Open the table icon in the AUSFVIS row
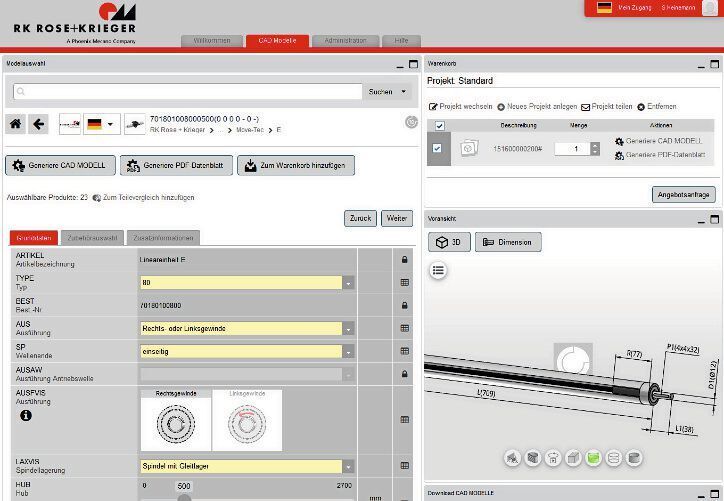The width and height of the screenshot is (724, 501). point(404,420)
